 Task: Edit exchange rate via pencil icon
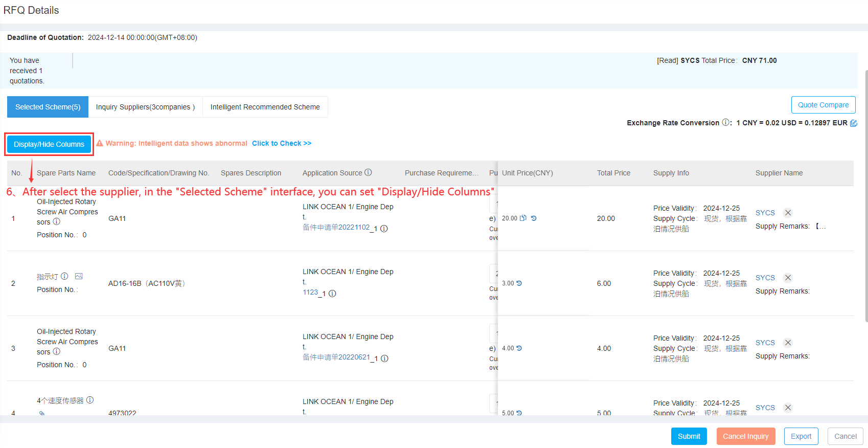pyautogui.click(x=853, y=123)
